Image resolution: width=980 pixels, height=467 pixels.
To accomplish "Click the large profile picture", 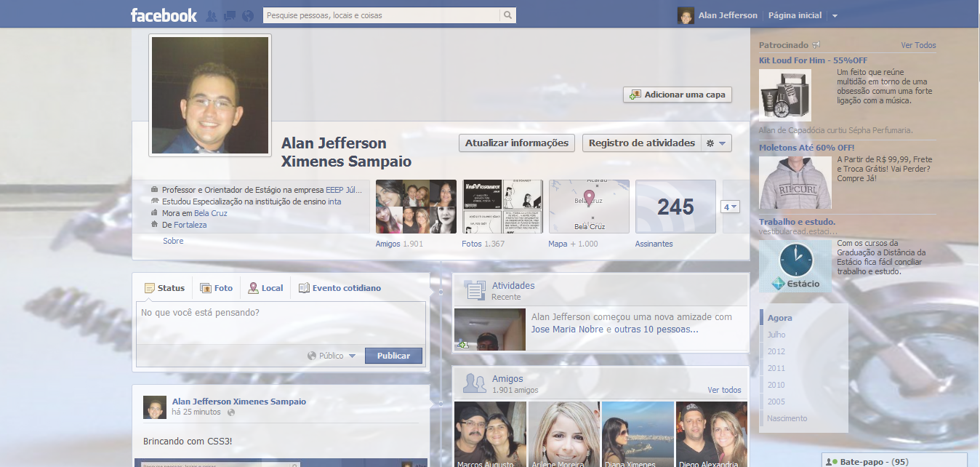I will (210, 95).
